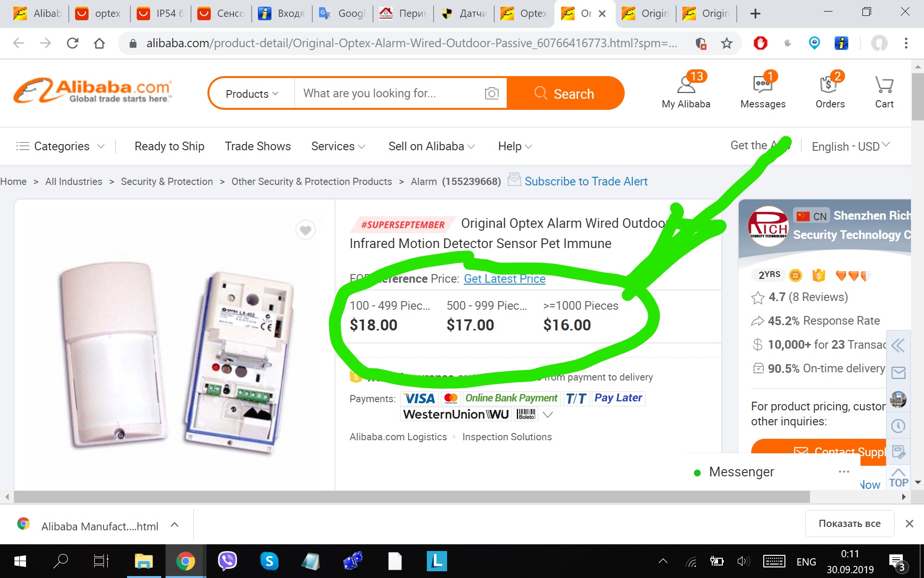Click the orange Search button
This screenshot has width=924, height=578.
(x=565, y=93)
